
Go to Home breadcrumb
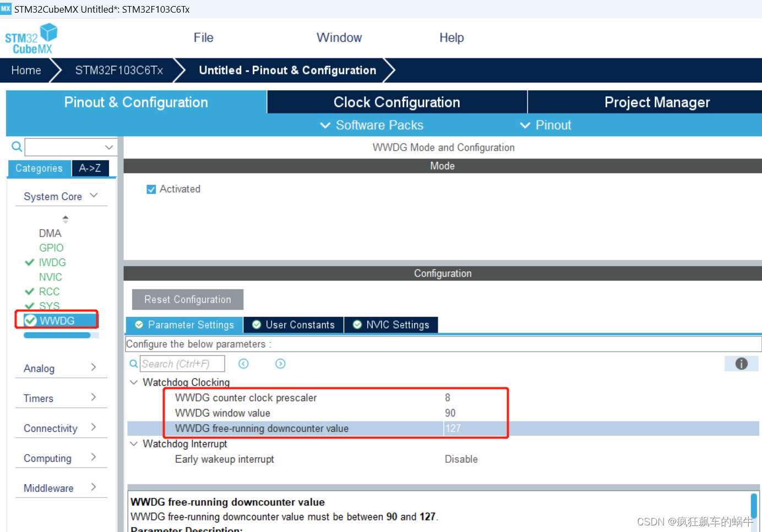click(26, 70)
